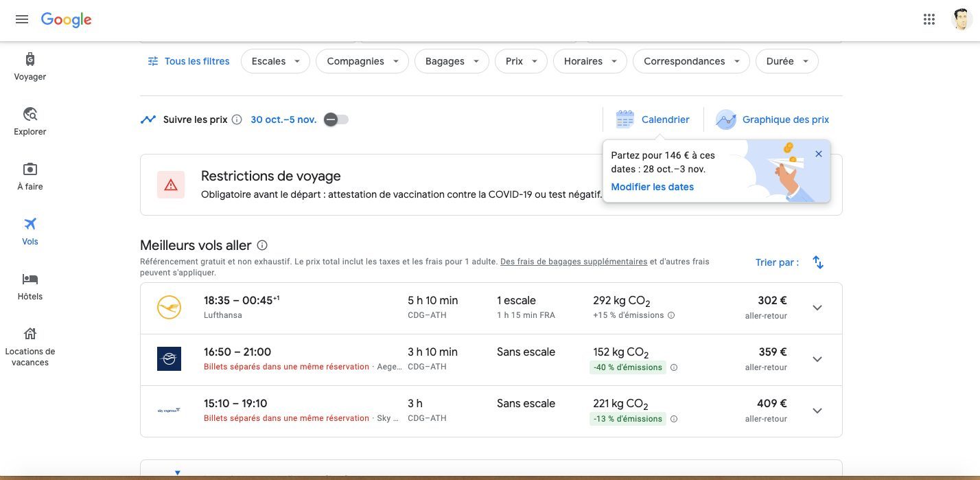The width and height of the screenshot is (980, 480).
Task: Open Graphique des prix chart
Action: [x=773, y=119]
